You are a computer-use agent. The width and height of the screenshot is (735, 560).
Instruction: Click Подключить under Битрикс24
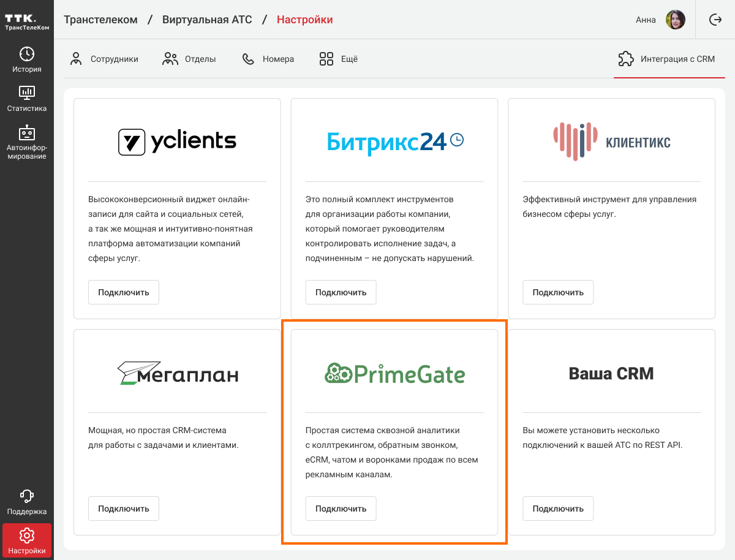[x=341, y=292]
